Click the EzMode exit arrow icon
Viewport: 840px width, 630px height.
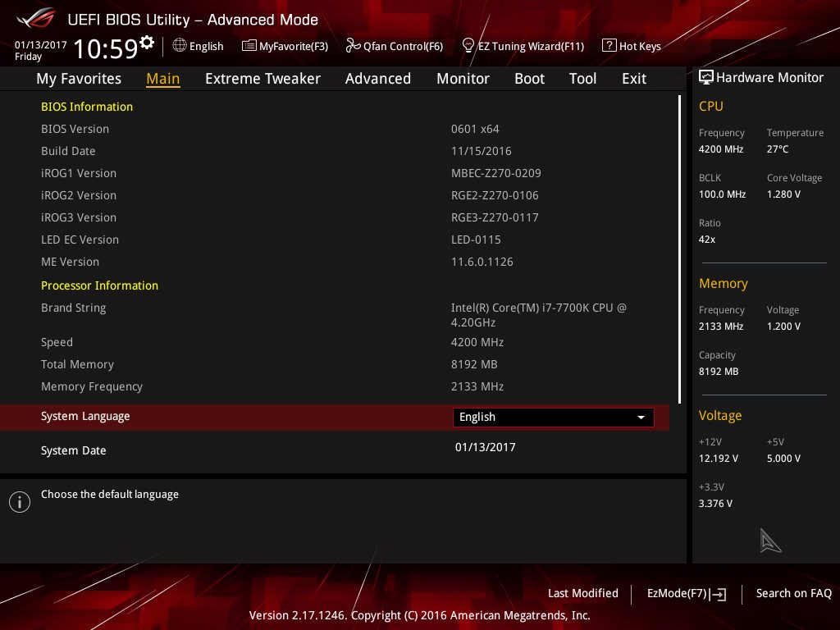point(719,594)
